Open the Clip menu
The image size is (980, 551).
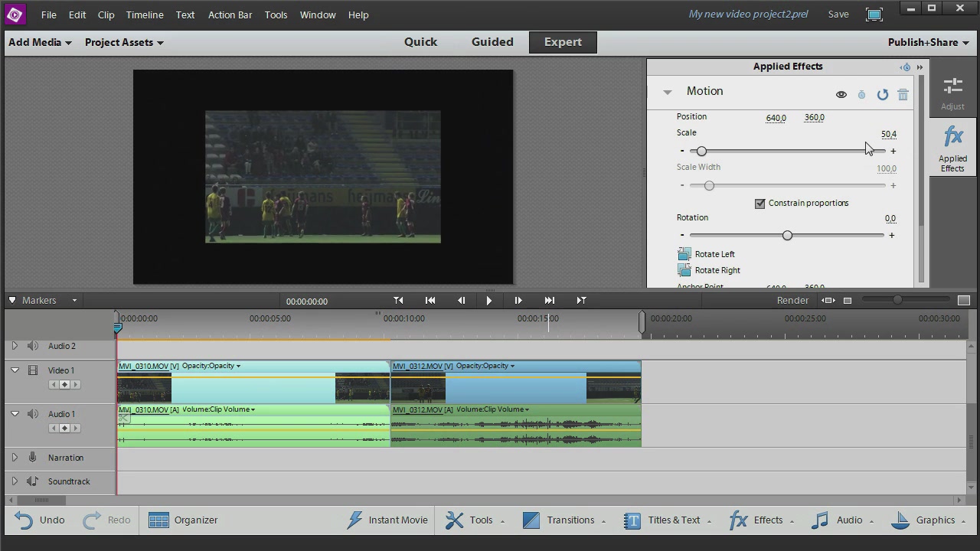(x=106, y=15)
